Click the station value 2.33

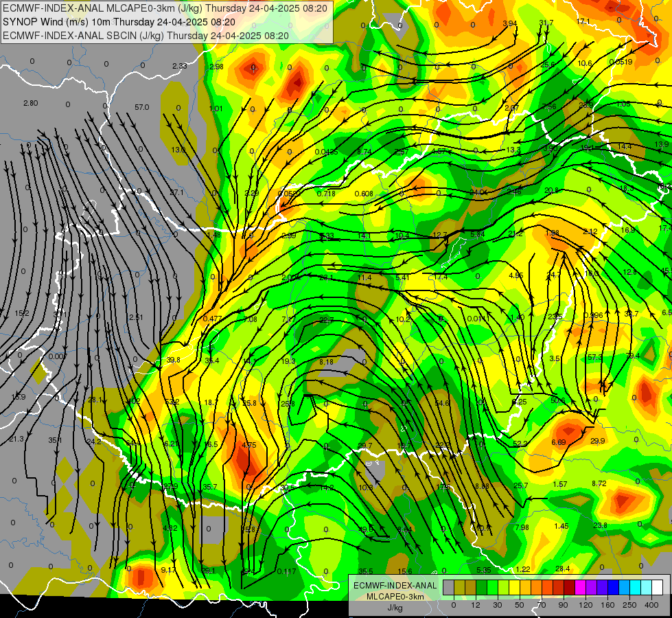pos(180,66)
